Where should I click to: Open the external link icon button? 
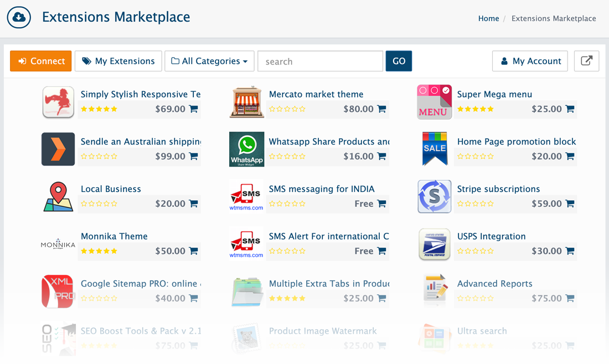[x=586, y=61]
